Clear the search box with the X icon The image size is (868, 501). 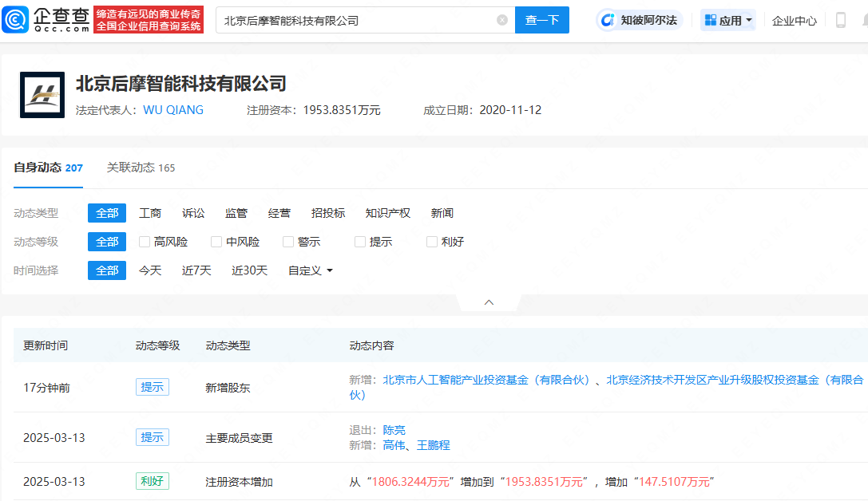[502, 21]
